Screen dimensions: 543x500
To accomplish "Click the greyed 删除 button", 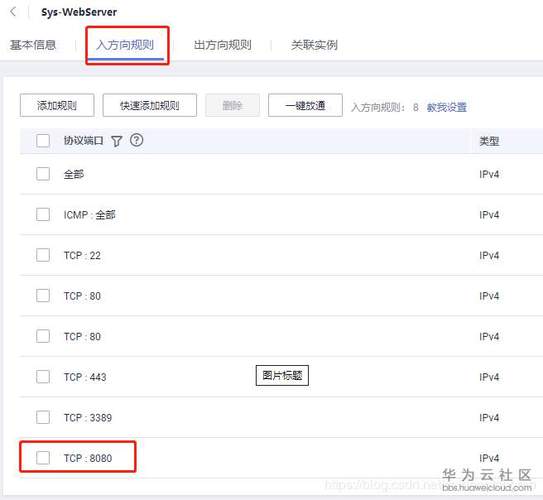I will point(232,105).
